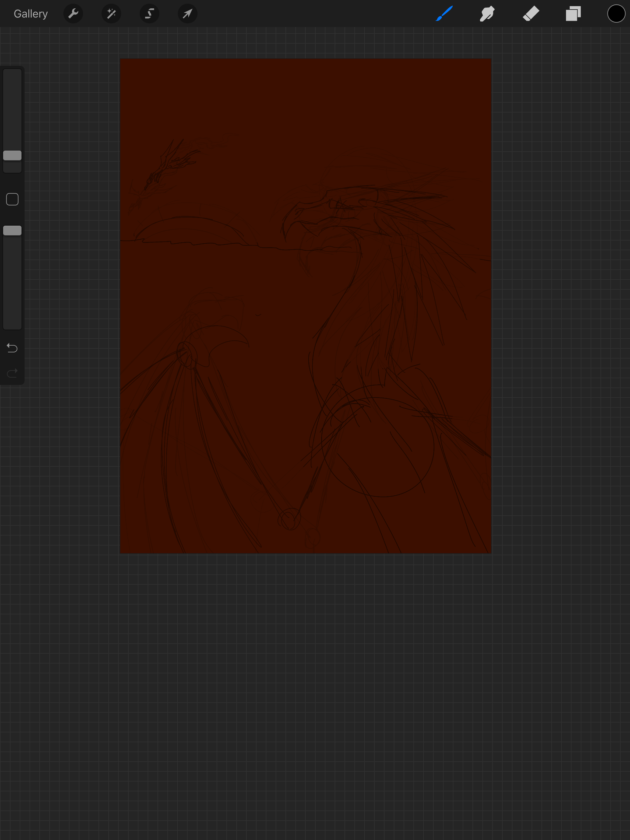Click the brush opacity slider handle
This screenshot has height=840, width=630.
tap(12, 231)
